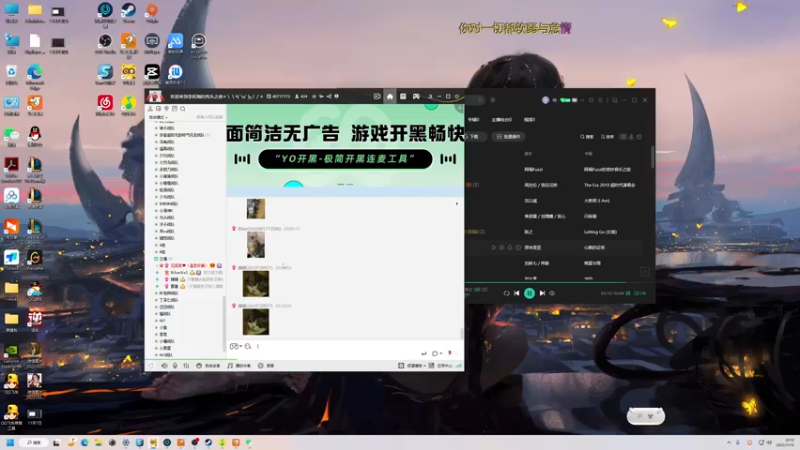Toggle the speaker mute icon in YY bottom bar

point(164,366)
